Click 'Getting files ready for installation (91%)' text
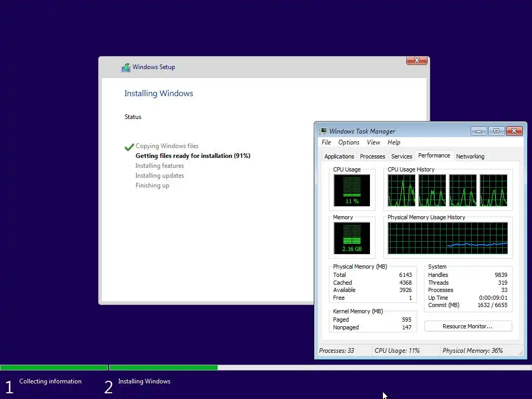532x399 pixels. point(193,156)
